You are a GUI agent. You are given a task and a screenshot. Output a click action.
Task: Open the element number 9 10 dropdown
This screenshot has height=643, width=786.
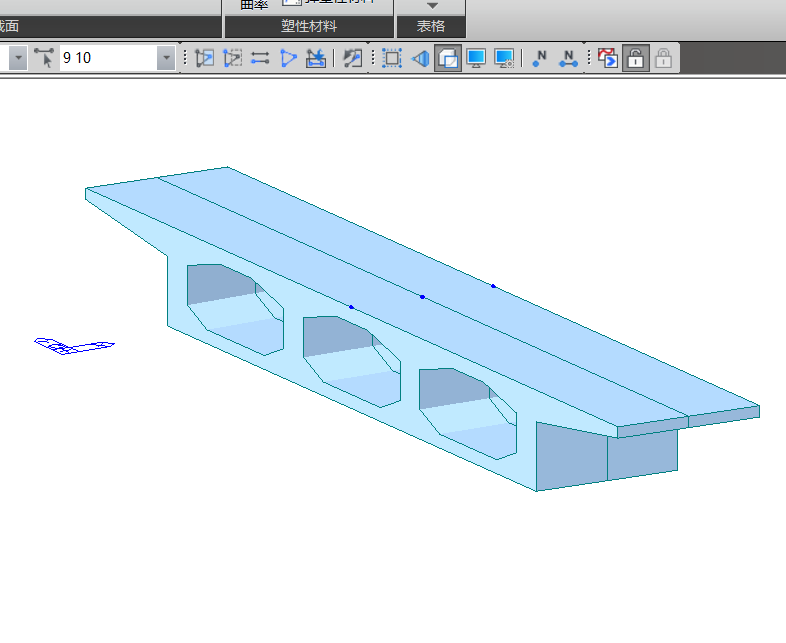pos(166,58)
